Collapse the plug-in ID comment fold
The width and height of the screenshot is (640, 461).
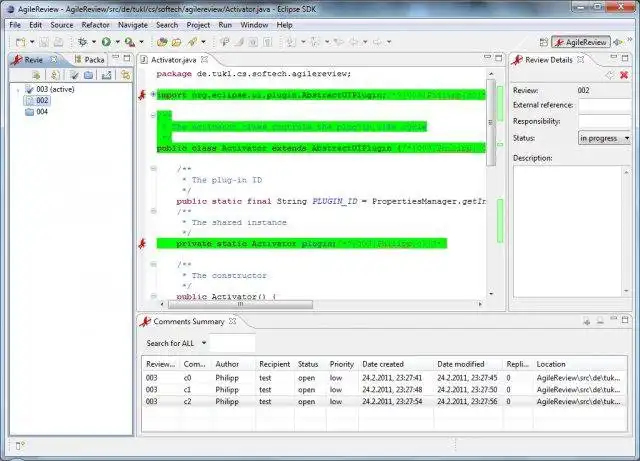153,168
